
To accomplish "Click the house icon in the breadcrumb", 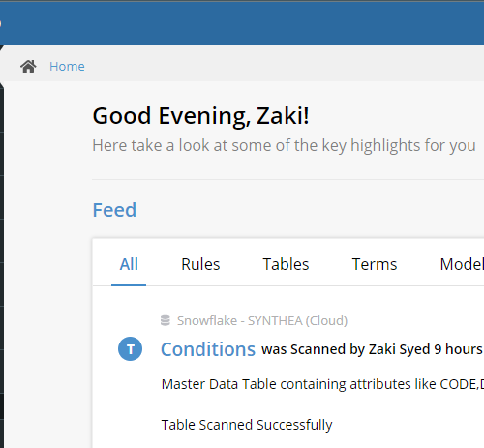I will coord(28,67).
